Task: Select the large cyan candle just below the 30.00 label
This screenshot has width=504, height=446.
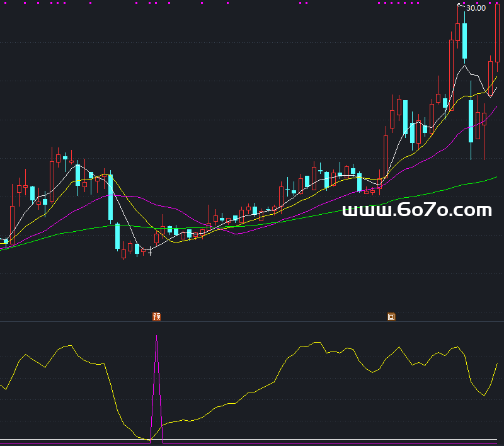Action: click(x=464, y=41)
